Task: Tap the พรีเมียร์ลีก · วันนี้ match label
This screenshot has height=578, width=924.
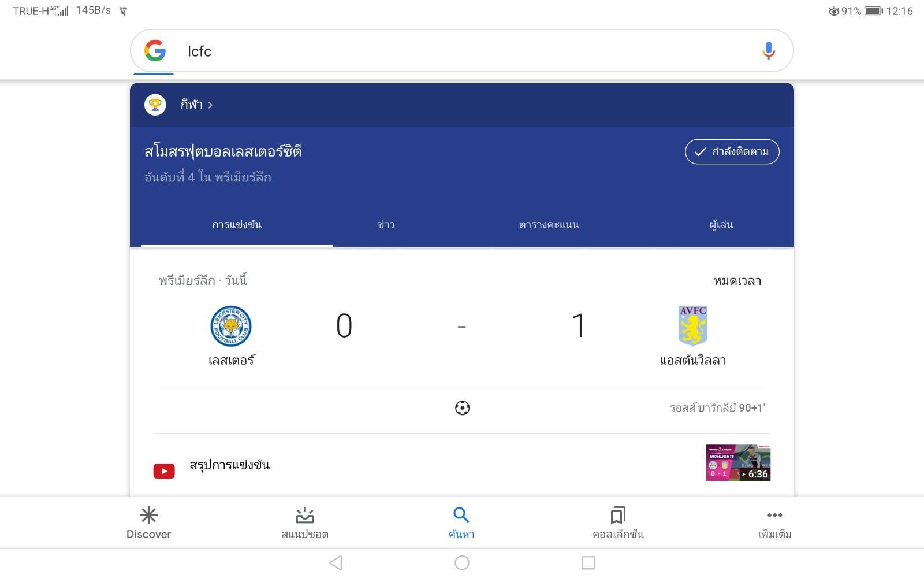Action: [203, 280]
